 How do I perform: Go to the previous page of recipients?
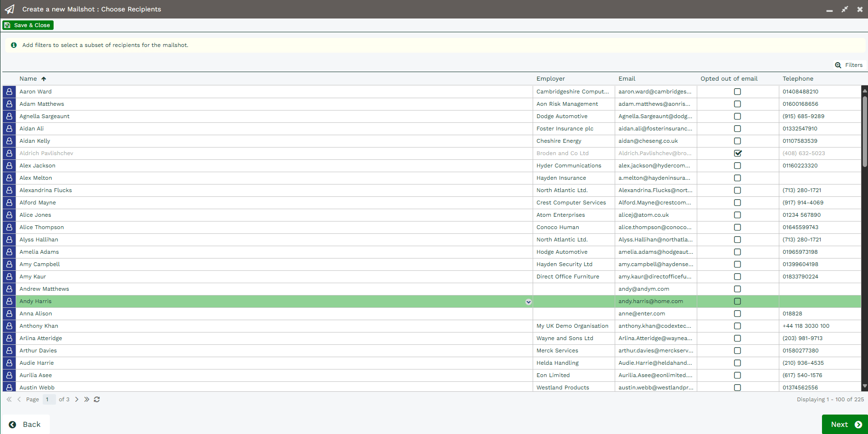pos(19,399)
